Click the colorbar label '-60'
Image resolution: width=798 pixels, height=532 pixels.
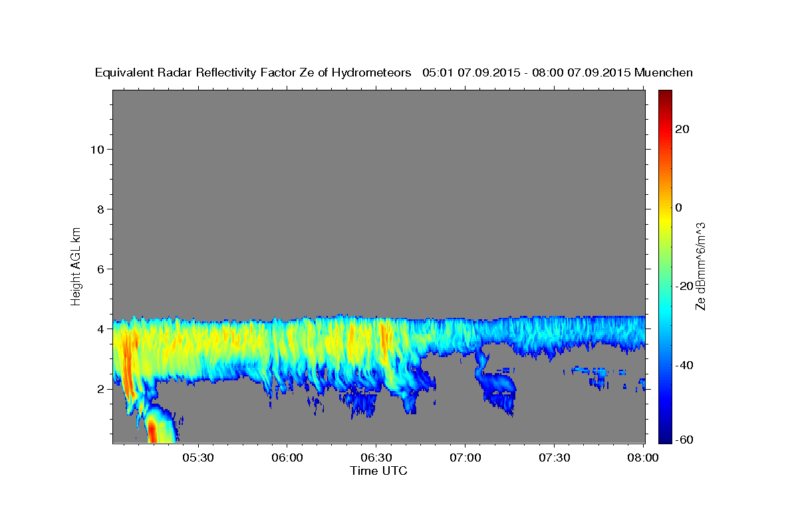684,440
